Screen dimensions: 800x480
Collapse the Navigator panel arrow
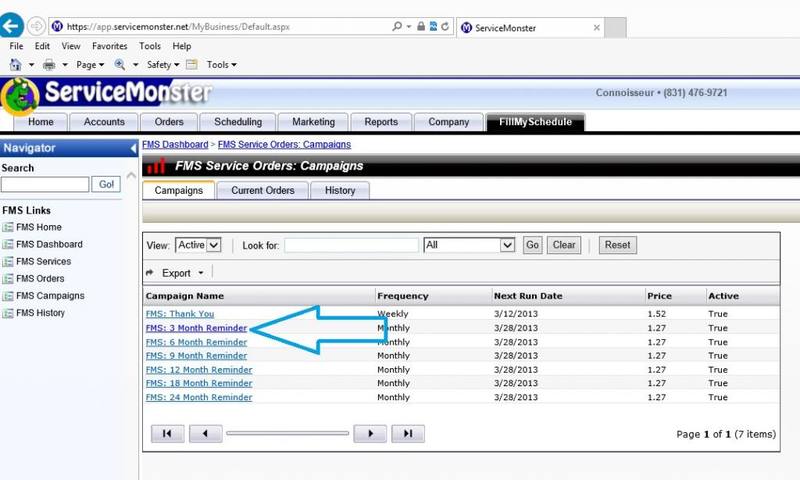[x=133, y=148]
